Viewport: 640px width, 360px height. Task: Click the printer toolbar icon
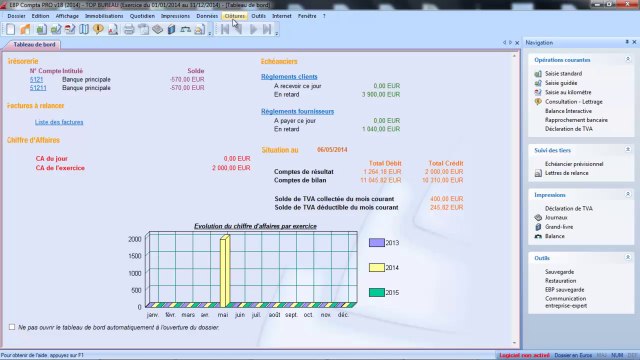[129, 29]
